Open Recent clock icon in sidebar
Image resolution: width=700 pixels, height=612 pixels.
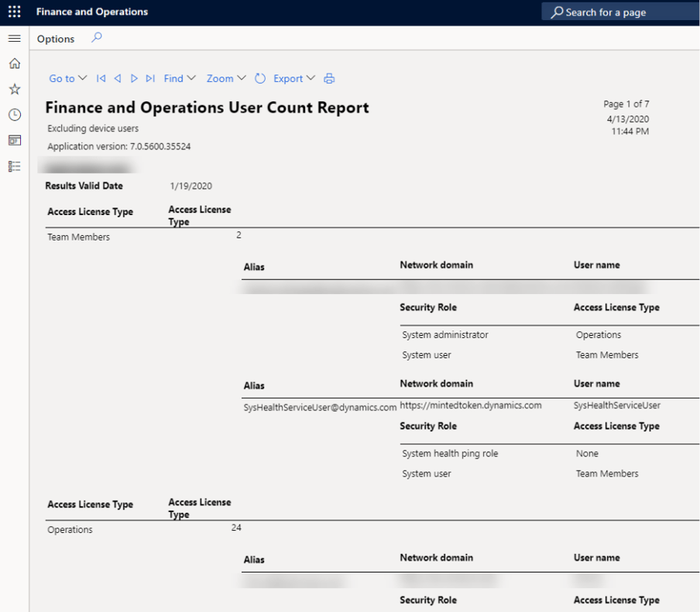coord(14,115)
